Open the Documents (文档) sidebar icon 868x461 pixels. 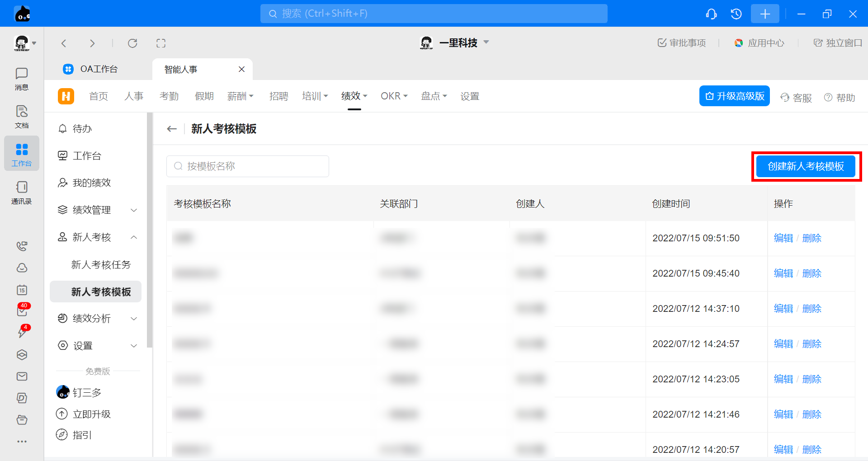[21, 117]
